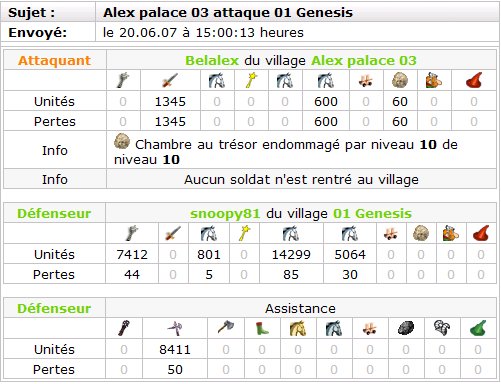
Task: Click the attacker's Haeduan horse icon above 600
Action: pyautogui.click(x=326, y=81)
